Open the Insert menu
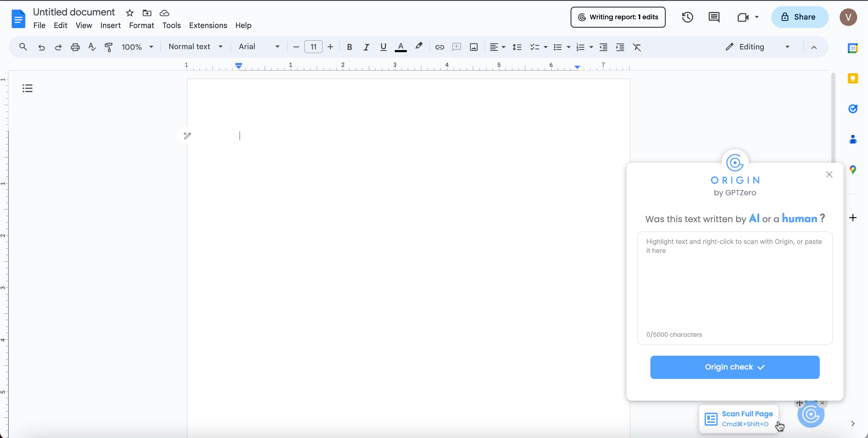 click(x=110, y=25)
